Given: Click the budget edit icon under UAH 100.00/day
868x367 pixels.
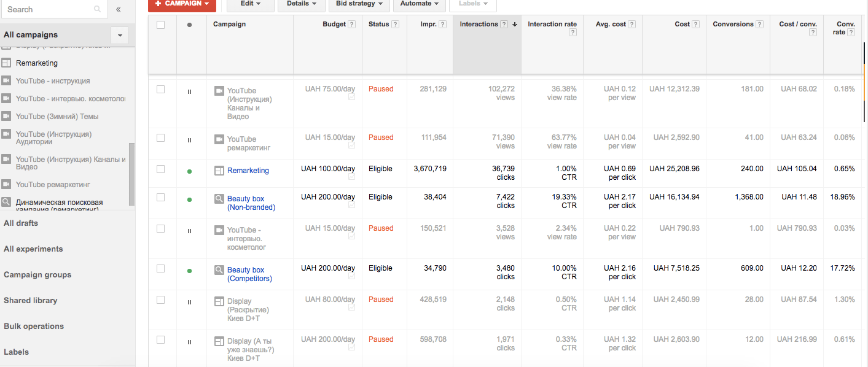Looking at the screenshot, I should pos(351,177).
